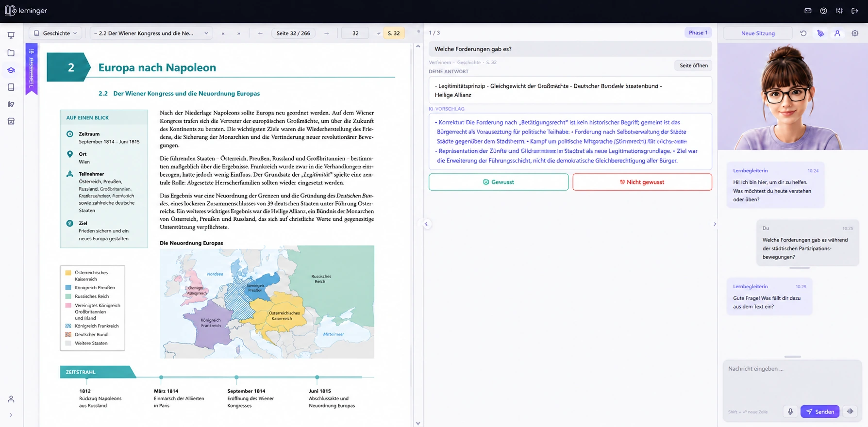Screen dimensions: 868x427
Task: Click the Russisches Reich legend color swatch
Action: coord(68,296)
